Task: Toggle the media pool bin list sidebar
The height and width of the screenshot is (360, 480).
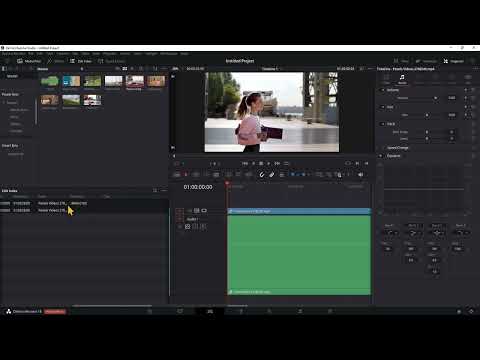Action: [4, 69]
